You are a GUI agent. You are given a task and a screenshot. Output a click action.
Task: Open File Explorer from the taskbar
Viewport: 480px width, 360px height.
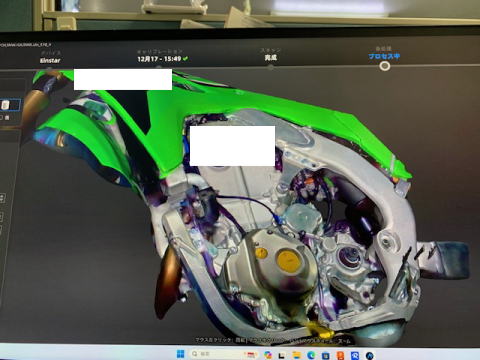[296, 355]
